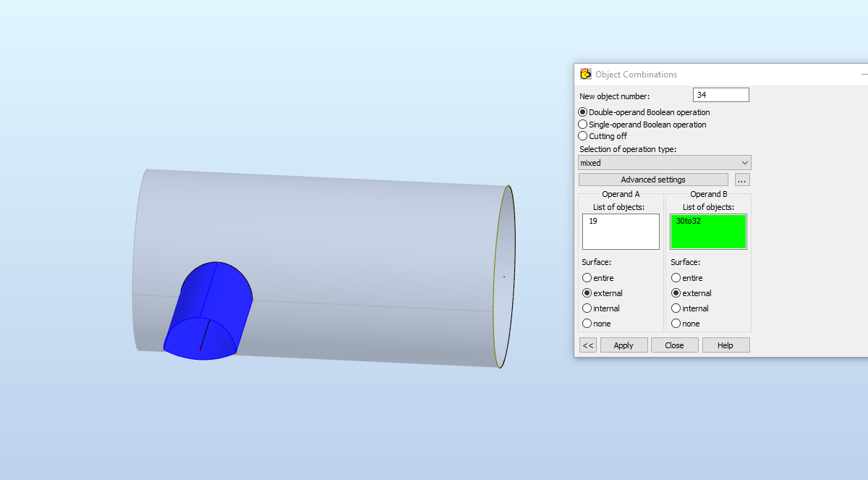Click the Apply button
Screen dimensions: 868x480
(x=624, y=345)
